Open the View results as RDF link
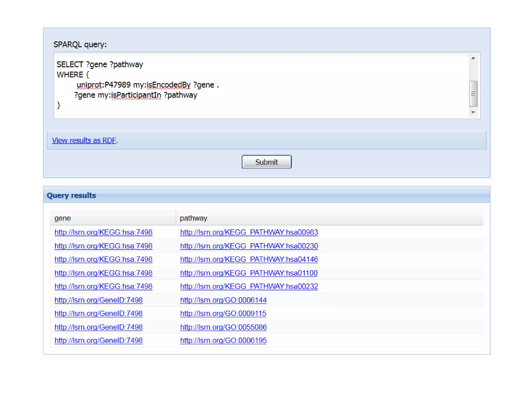This screenshot has width=532, height=399. 84,140
